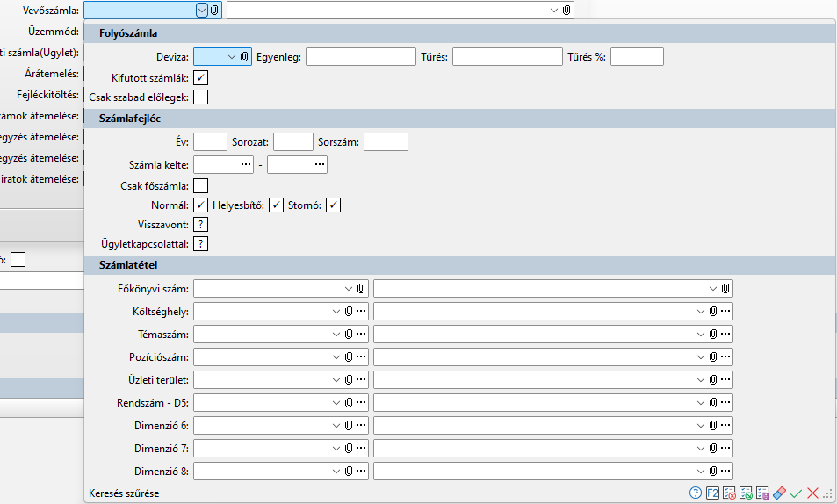
Task: Click the Fejléckitöltés label in background form
Action: tap(47, 95)
